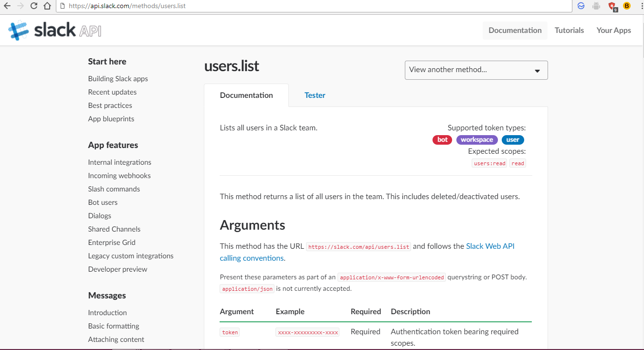Click the page info icon in address bar
Viewport: 644px width, 350px height.
[x=63, y=6]
